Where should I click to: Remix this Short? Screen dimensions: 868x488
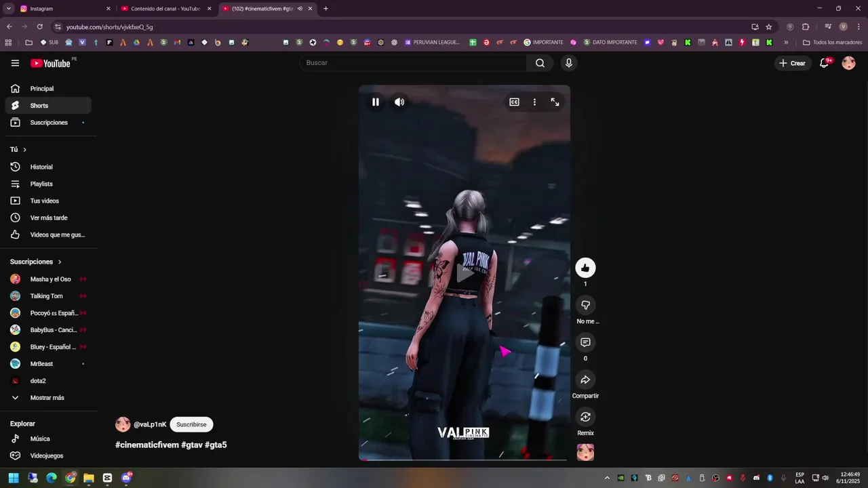click(x=585, y=417)
